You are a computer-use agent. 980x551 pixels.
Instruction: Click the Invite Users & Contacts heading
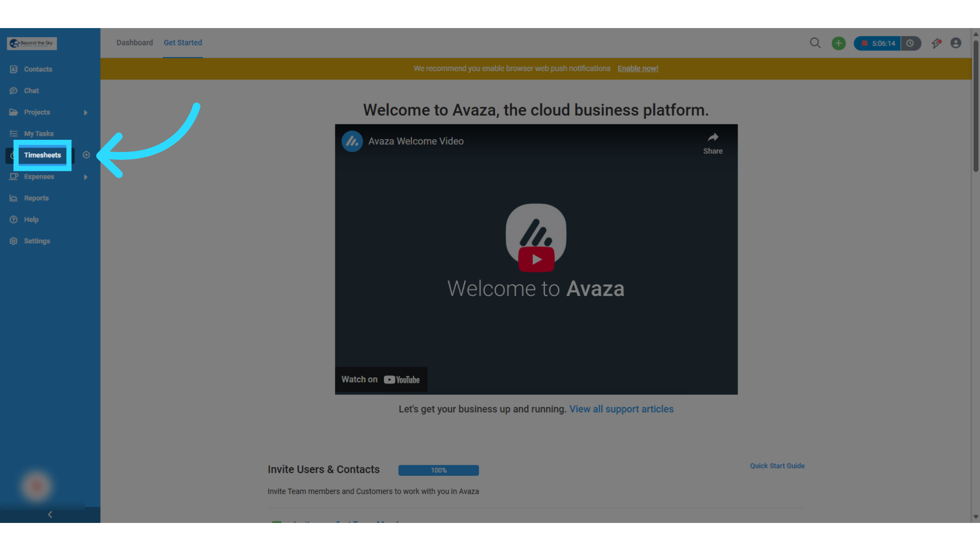tap(324, 469)
